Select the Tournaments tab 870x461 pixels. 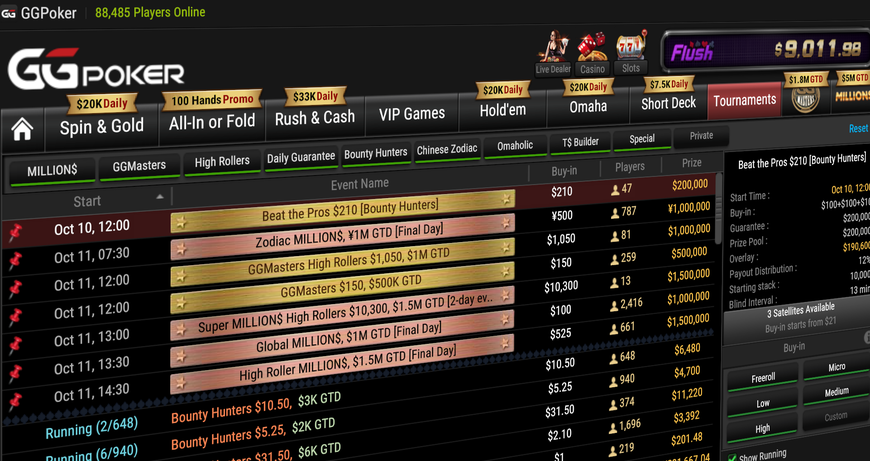(x=745, y=100)
